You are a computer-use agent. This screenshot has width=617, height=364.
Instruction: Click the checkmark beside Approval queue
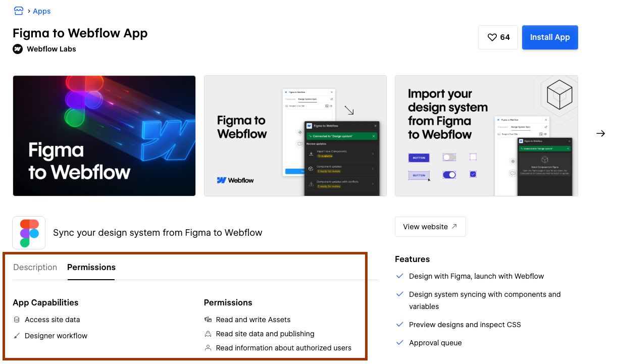coord(399,343)
